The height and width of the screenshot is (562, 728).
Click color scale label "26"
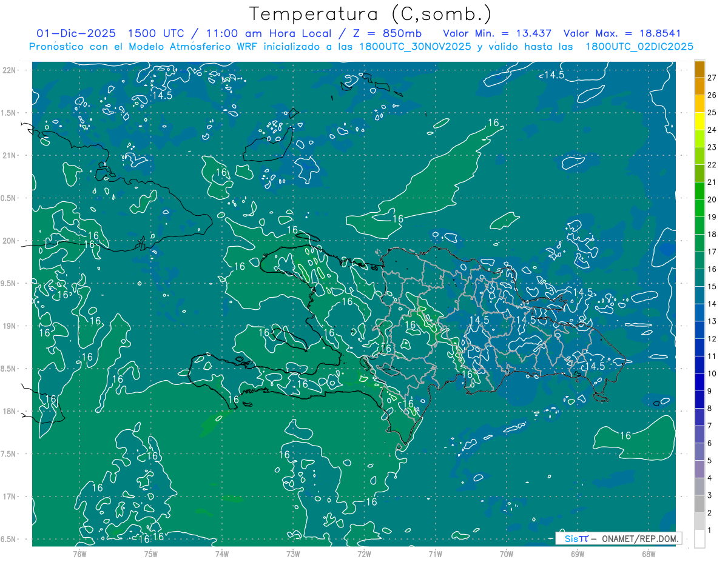(712, 95)
